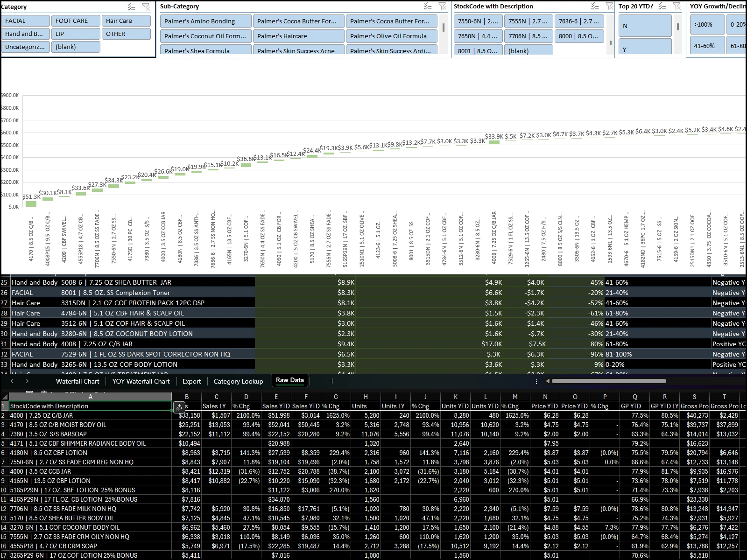
Task: Click the 'Sales LY' header cell
Action: 216,406
